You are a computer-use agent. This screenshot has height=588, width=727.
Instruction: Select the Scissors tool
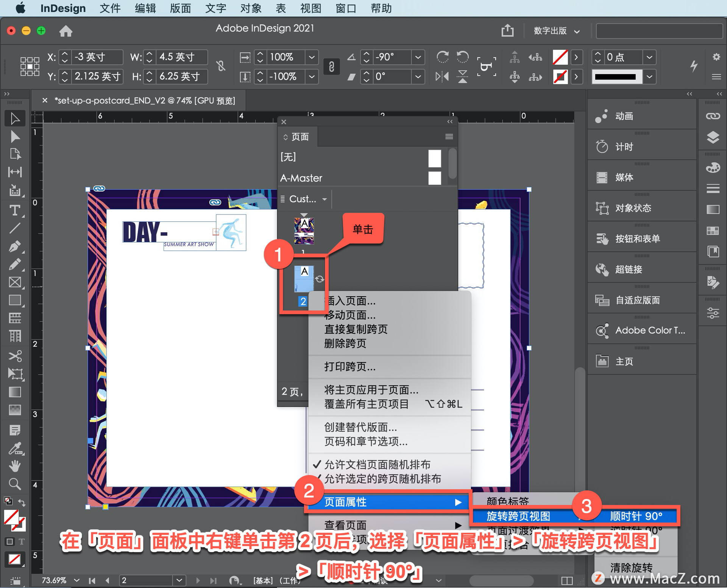15,356
